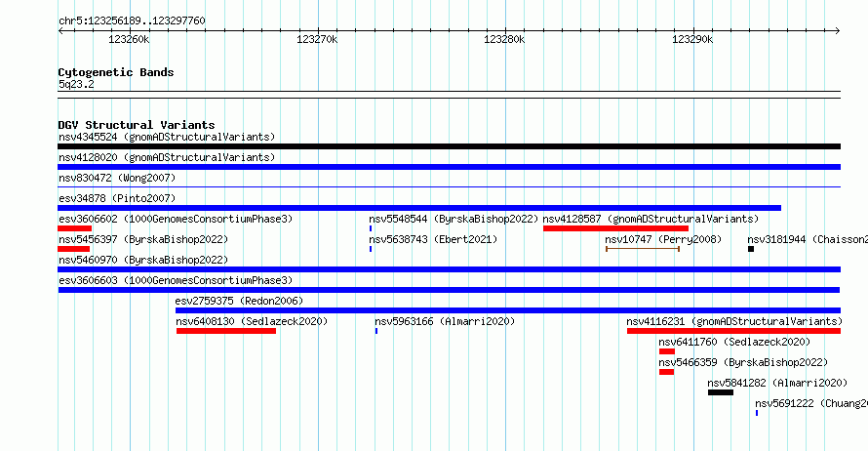Open nsv5460970 (ByrskaBishop2022) label
Viewport: 868px width, 451px height.
(x=143, y=260)
